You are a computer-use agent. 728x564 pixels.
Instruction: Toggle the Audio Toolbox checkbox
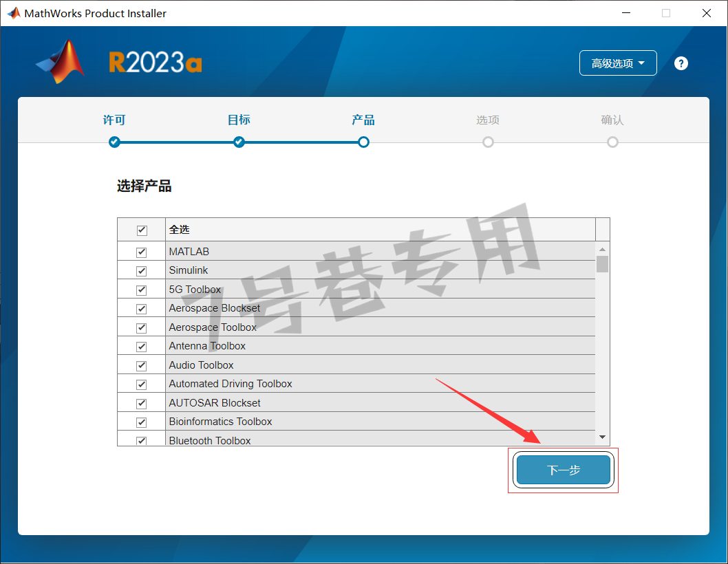point(142,366)
